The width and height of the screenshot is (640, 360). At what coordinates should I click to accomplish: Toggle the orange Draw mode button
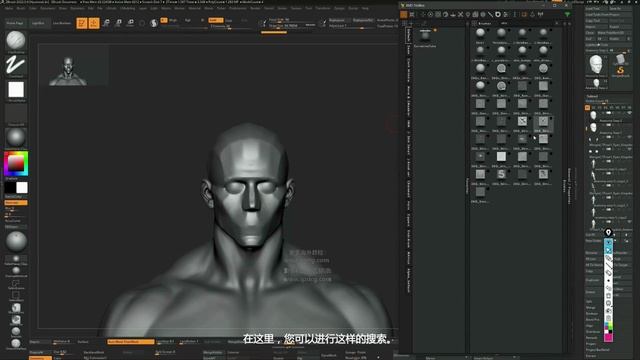point(94,23)
